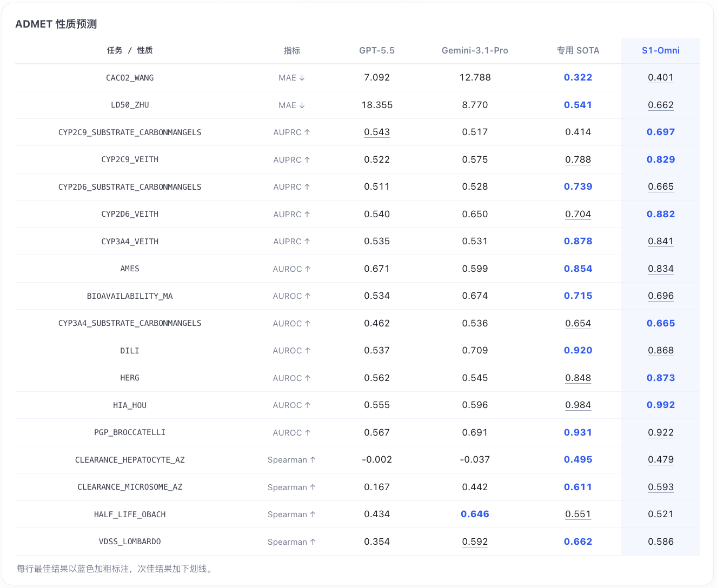Click GPT-5.5 value -0.002
717x588 pixels.
coord(377,459)
